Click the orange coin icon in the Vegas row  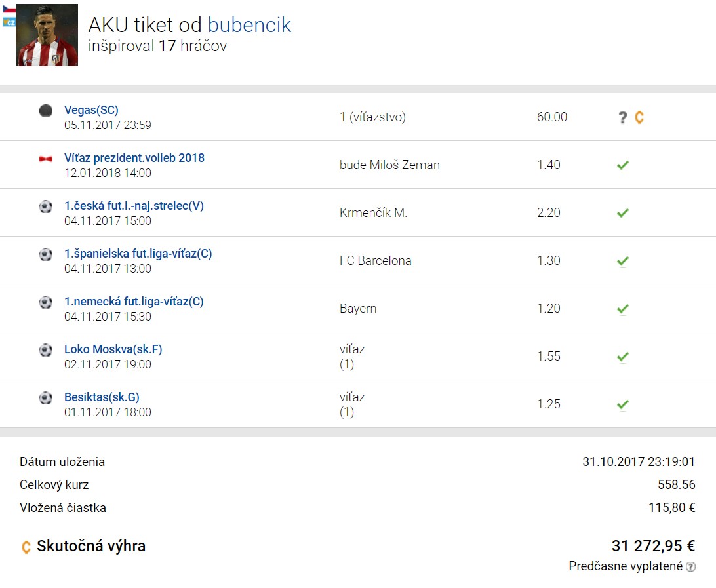point(639,117)
